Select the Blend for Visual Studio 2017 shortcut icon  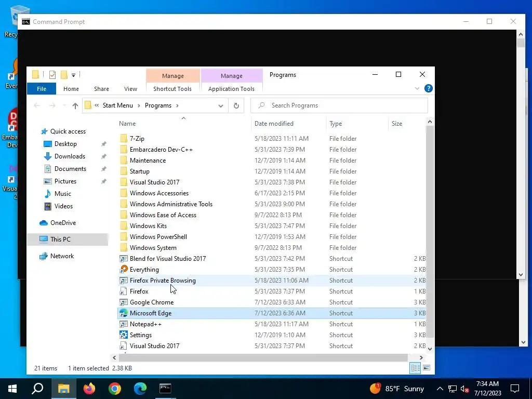tap(124, 259)
